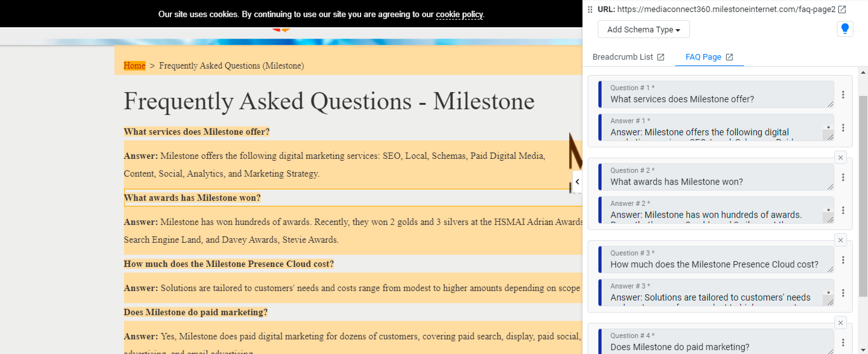Click the Answer # 3 field inner scrollbar
The height and width of the screenshot is (354, 868).
click(828, 292)
